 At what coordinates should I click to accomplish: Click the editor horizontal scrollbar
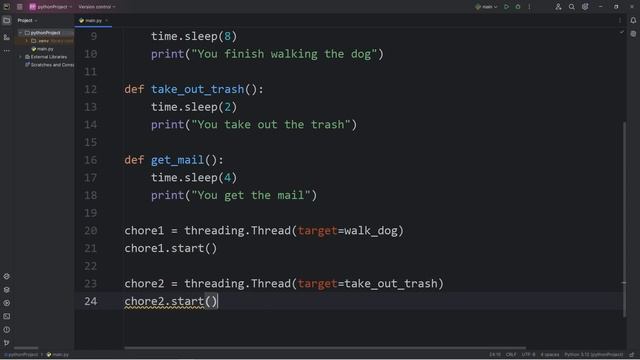[324, 348]
